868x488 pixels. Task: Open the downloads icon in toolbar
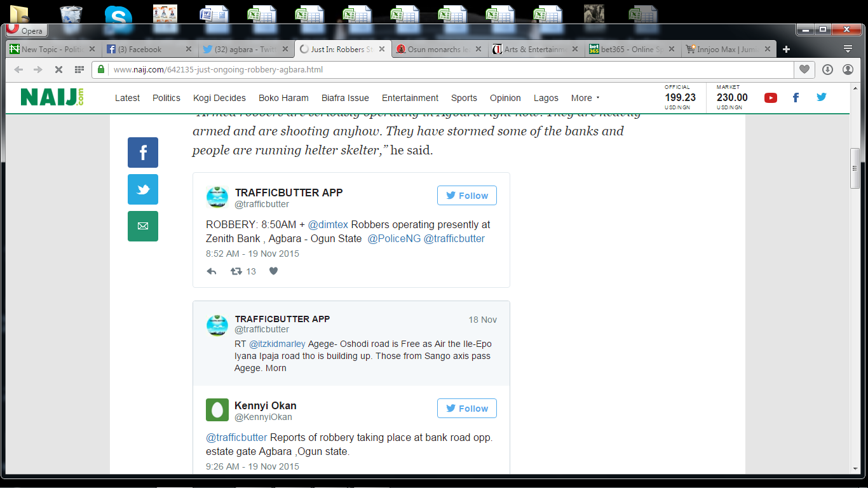click(827, 70)
